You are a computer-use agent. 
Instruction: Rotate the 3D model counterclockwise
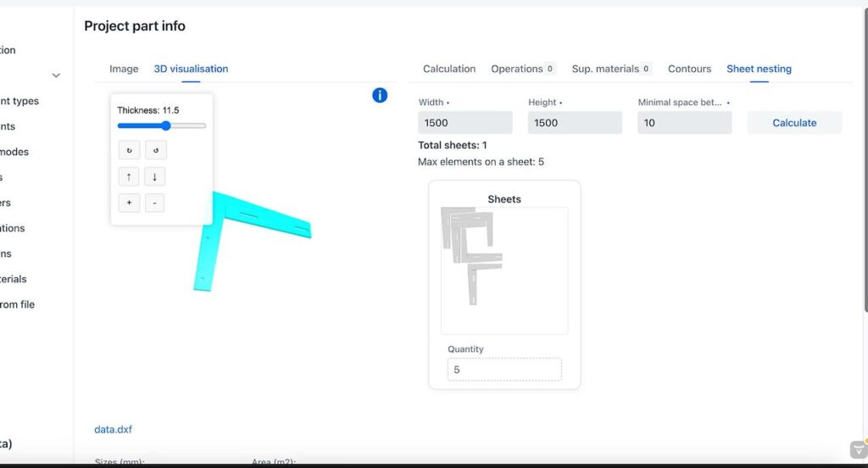click(x=155, y=151)
